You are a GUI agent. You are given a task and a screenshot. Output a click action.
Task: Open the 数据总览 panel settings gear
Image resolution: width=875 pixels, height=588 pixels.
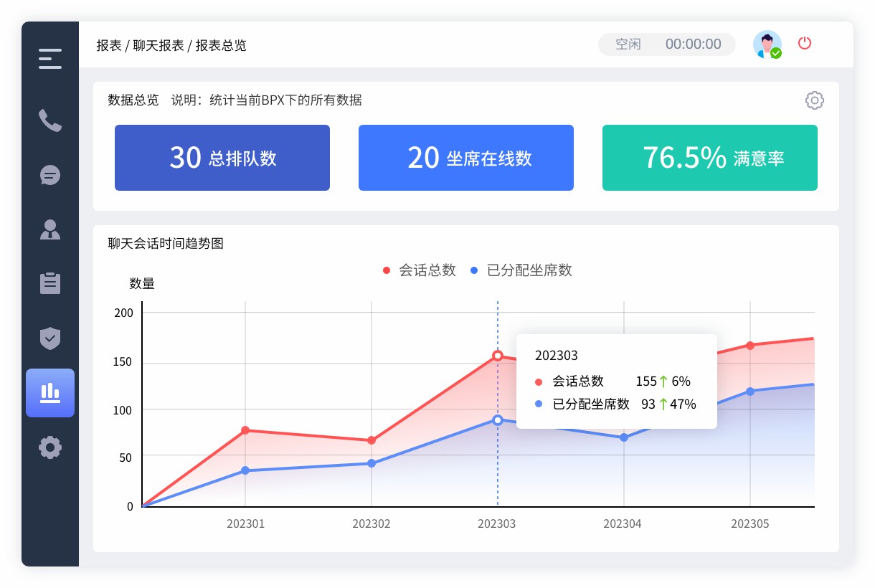(x=814, y=100)
